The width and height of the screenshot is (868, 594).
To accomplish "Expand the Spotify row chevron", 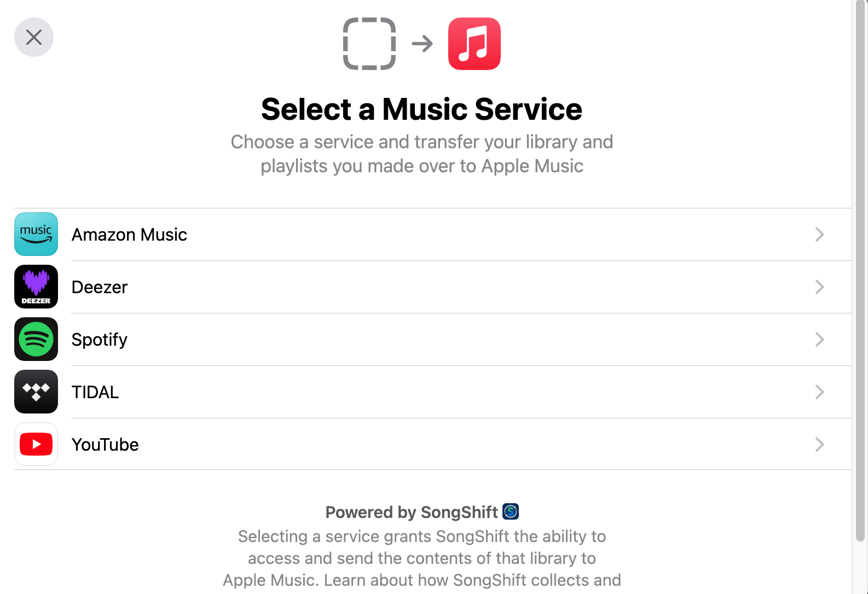I will tap(819, 340).
